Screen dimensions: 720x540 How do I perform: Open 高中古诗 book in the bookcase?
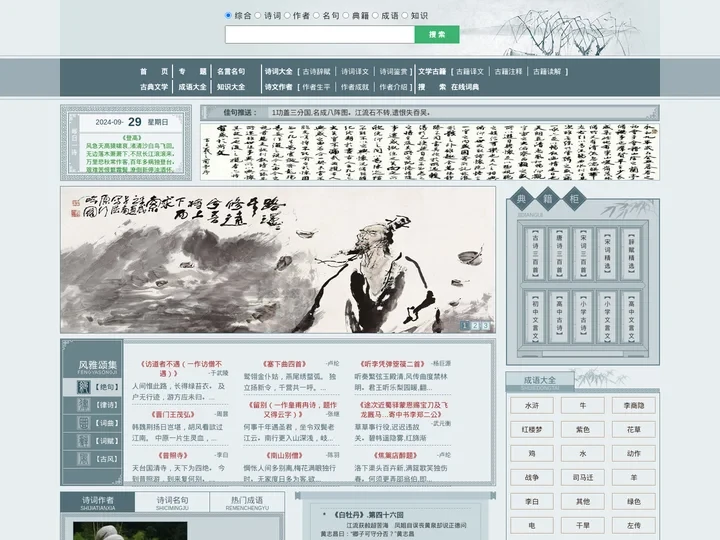(559, 317)
